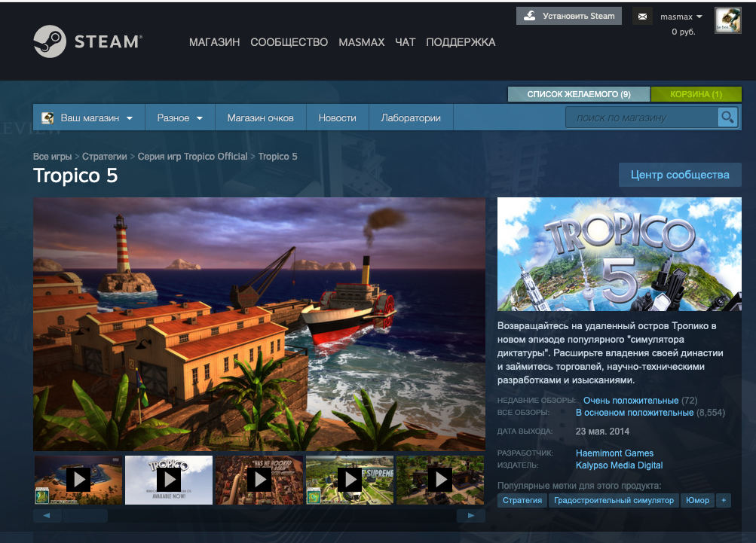Play the first trailer with island view
Viewport: 756px width, 543px height.
78,480
